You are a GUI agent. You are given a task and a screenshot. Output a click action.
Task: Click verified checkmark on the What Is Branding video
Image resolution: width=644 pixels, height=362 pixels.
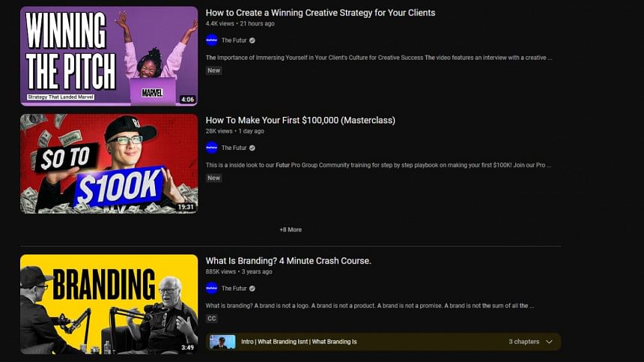point(252,288)
